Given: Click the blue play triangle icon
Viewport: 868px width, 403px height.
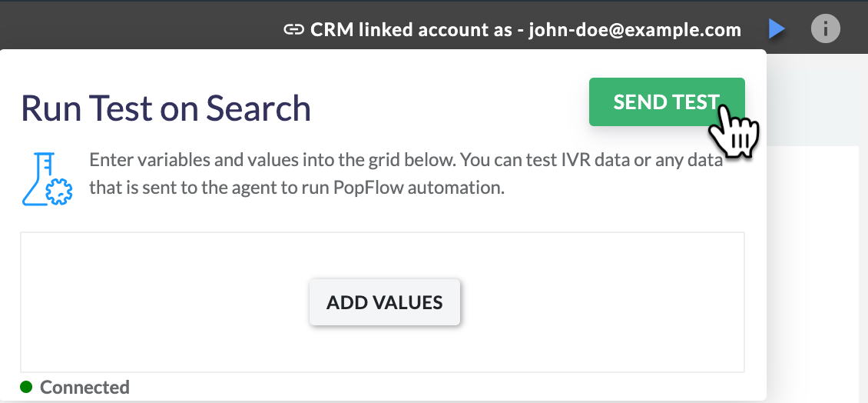Looking at the screenshot, I should pyautogui.click(x=777, y=28).
